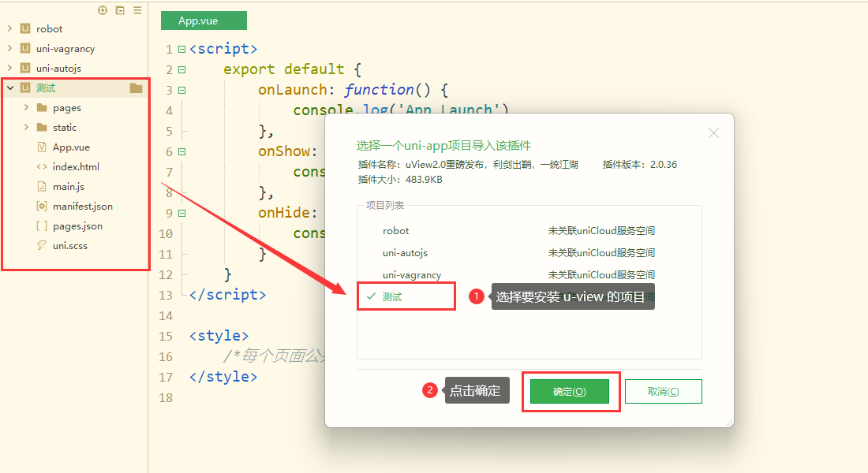Screen dimensions: 868x473
Task: Click the 确定(O) confirm button
Action: [570, 392]
